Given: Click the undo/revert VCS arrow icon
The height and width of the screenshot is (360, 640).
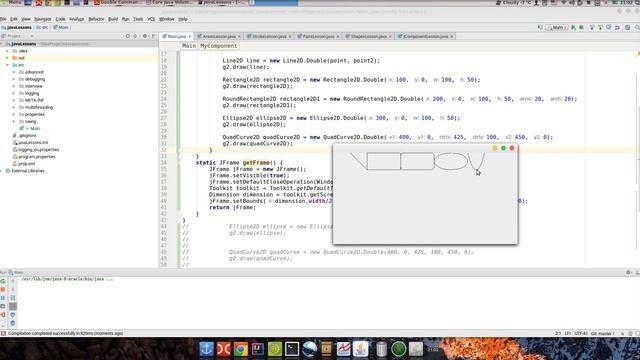Looking at the screenshot, I should [617, 28].
